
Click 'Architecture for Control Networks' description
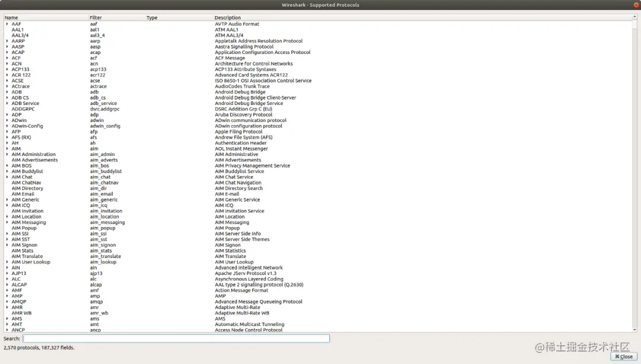tap(254, 64)
